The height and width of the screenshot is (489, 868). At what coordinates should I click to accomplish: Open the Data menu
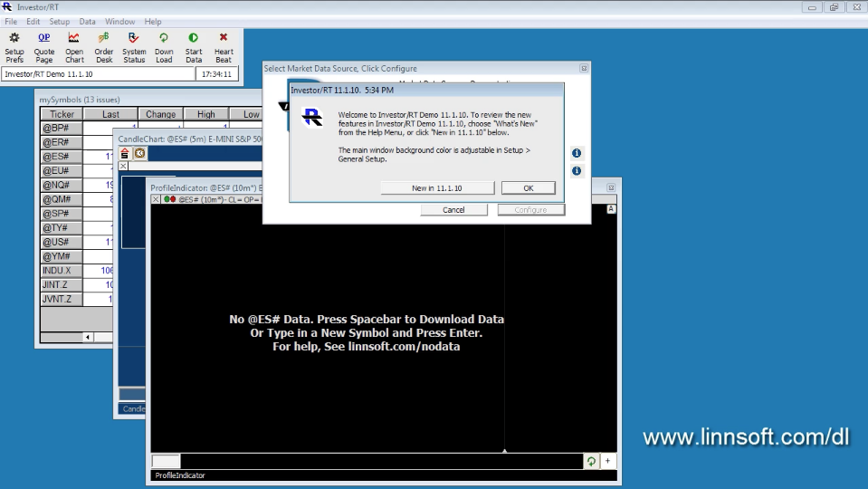coord(87,22)
